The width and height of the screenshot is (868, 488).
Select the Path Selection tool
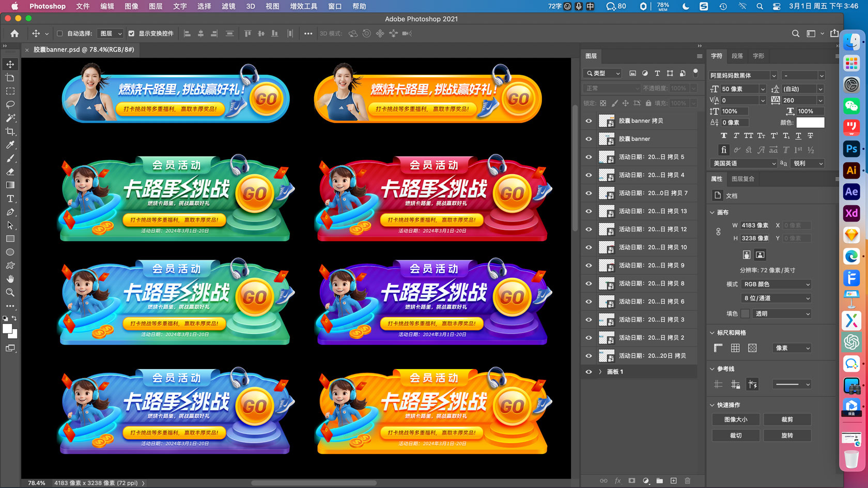(x=10, y=225)
